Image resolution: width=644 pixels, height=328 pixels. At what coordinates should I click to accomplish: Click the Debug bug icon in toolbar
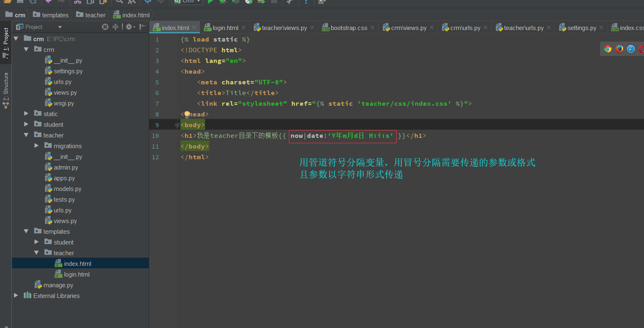pos(223,2)
